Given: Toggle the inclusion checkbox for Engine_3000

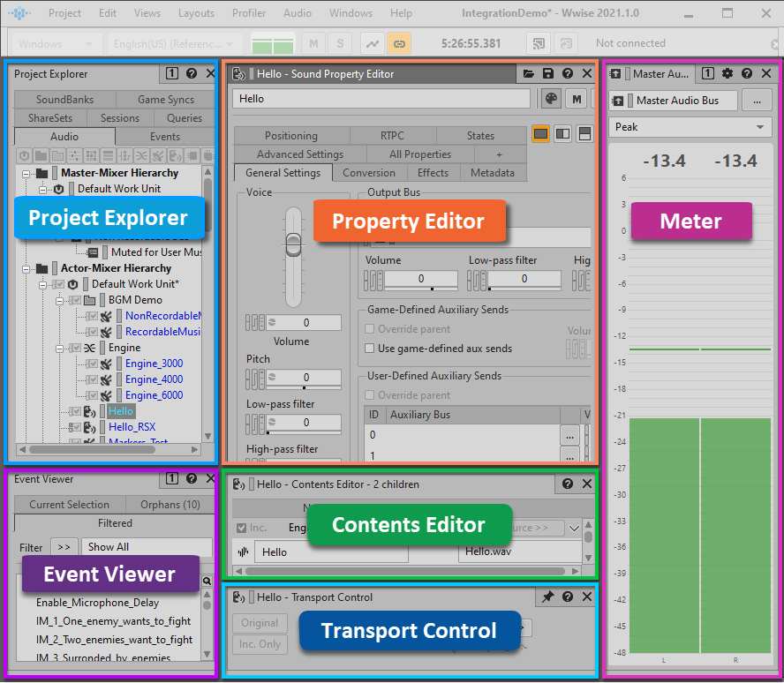Looking at the screenshot, I should click(x=92, y=364).
